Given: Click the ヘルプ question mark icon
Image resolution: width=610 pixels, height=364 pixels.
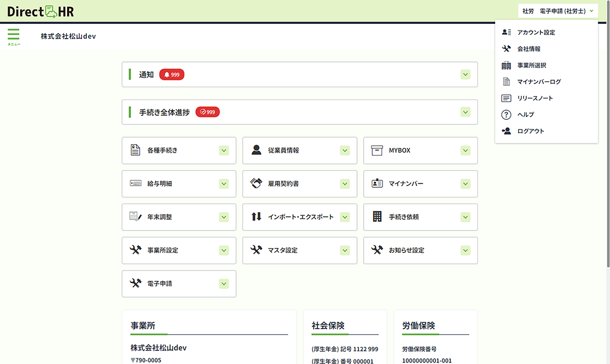Looking at the screenshot, I should click(506, 115).
